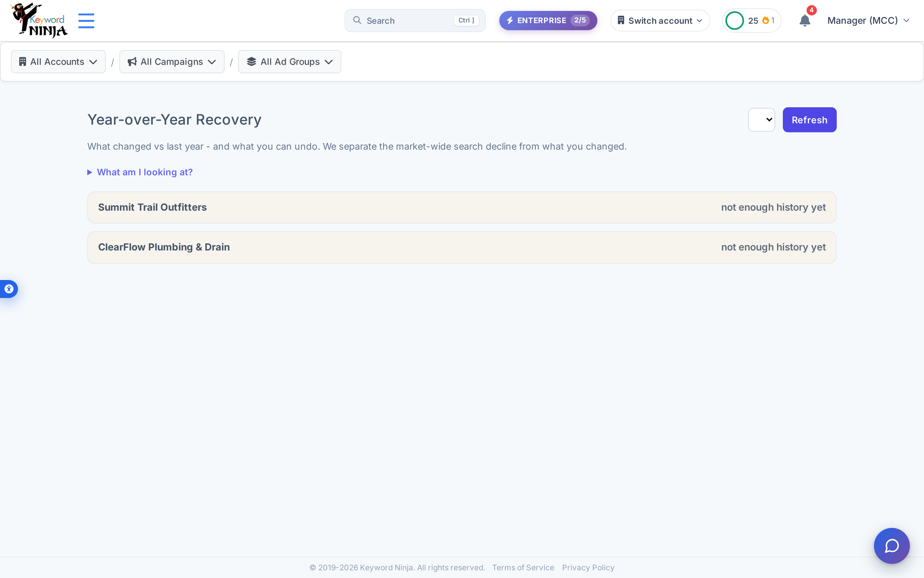
Task: Open the All Accounts selector
Action: click(58, 62)
